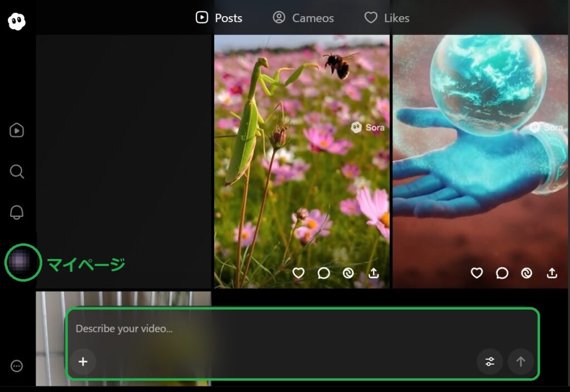Remix the praying mantis video
Viewport: 570px width, 392px height.
[348, 273]
